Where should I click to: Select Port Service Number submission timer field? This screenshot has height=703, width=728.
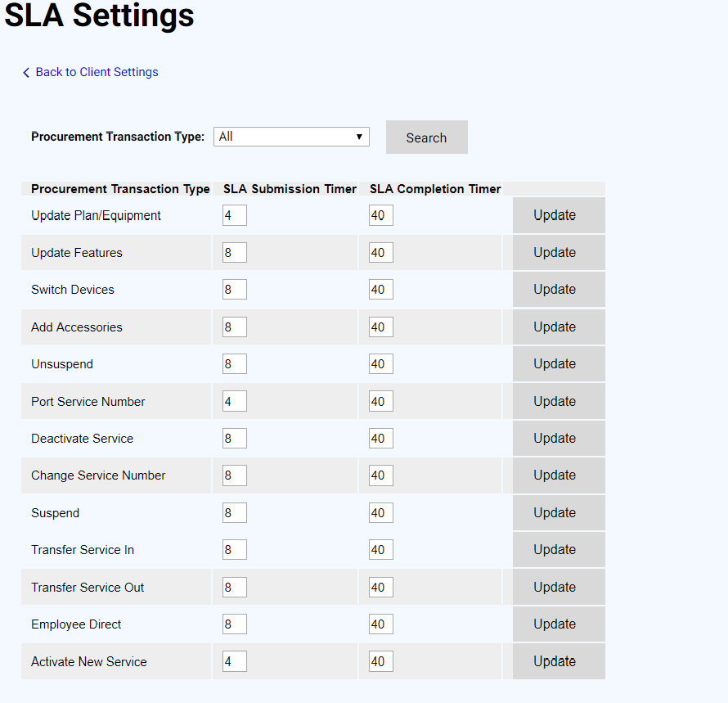[x=235, y=402]
